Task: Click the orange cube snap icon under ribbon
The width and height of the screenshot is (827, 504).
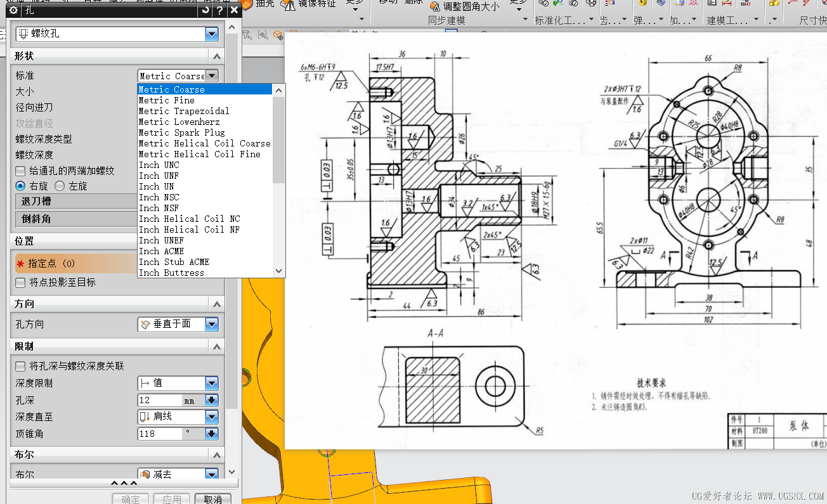Action: coord(277,34)
